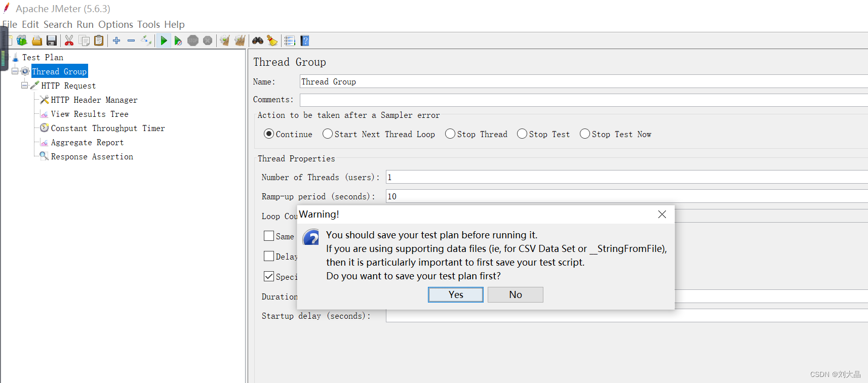868x383 pixels.
Task: Open the Tools menu
Action: [148, 24]
